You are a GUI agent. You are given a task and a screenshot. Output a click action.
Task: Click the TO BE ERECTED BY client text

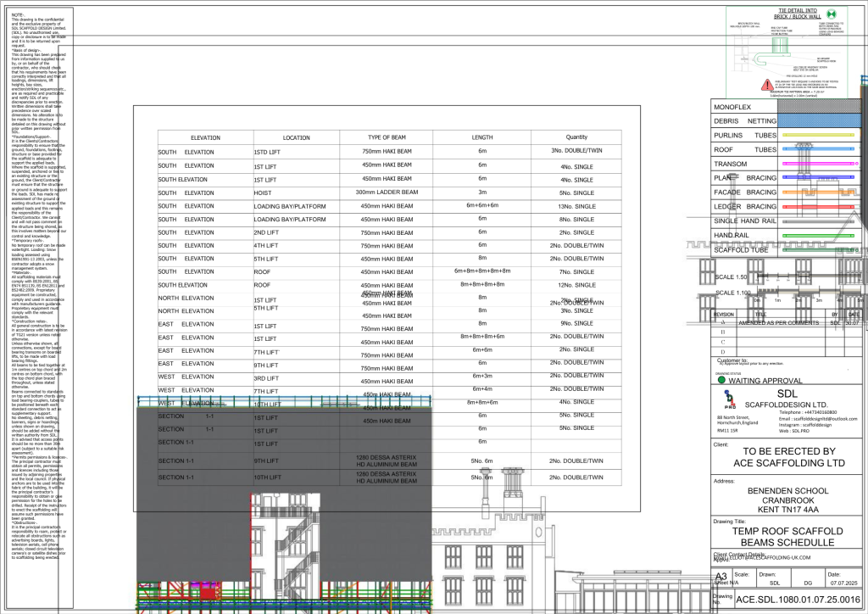pos(789,451)
